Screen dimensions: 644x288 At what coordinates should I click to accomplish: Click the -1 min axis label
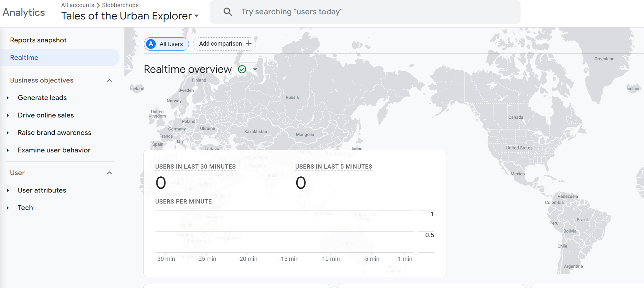coord(404,259)
